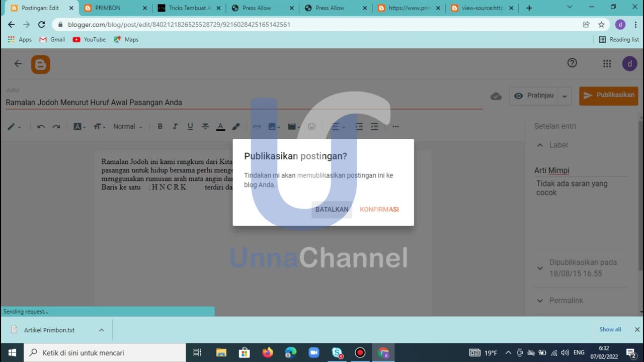This screenshot has height=362, width=644.
Task: Insert a link with chain icon
Action: pos(257,127)
